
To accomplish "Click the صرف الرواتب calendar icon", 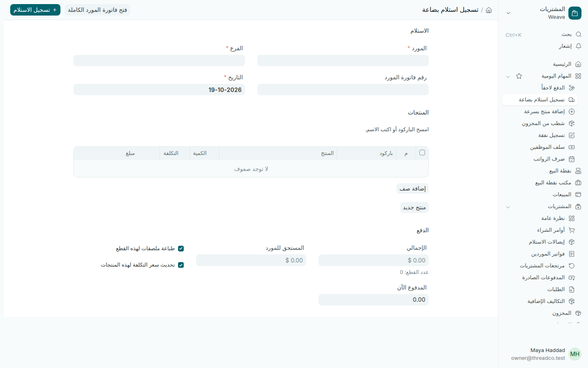I will pos(572,159).
